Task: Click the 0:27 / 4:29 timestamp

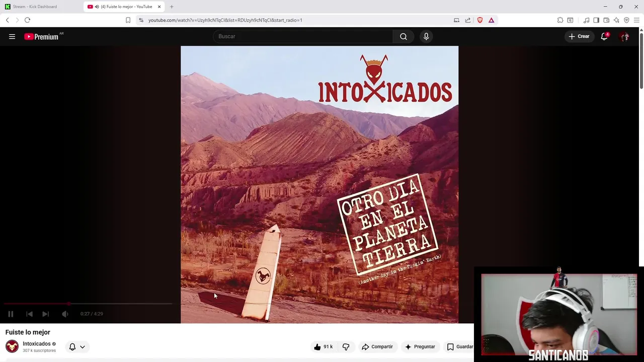Action: click(92, 314)
